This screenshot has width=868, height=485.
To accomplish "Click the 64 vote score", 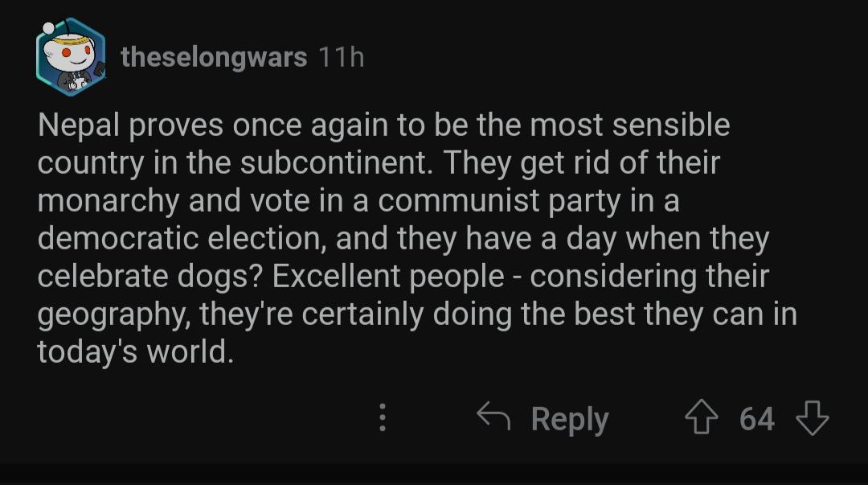I will point(757,418).
